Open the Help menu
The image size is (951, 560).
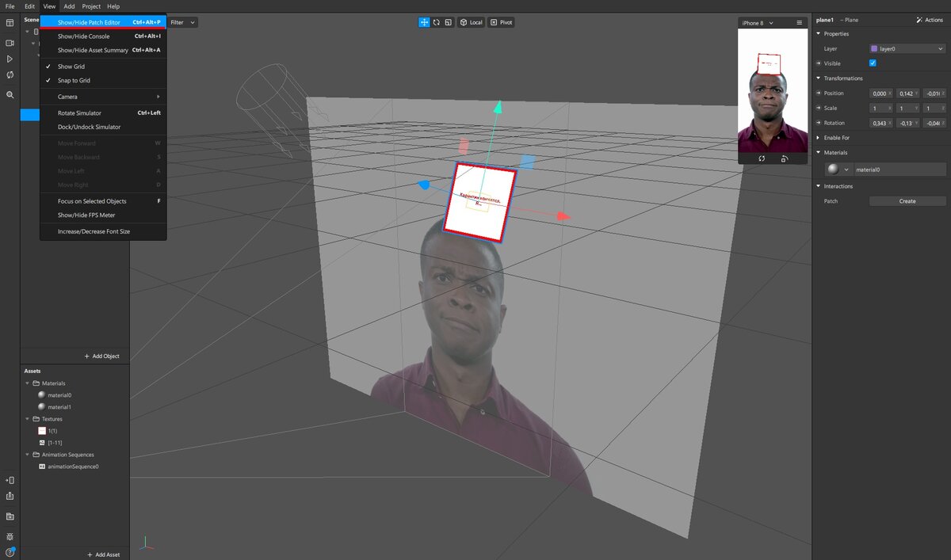113,6
